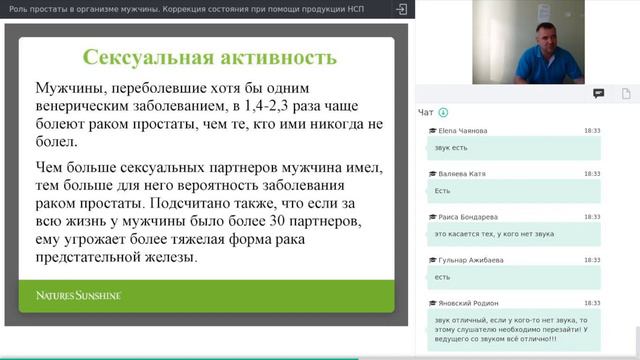Select Яновский Родион's name in chat

point(469,303)
